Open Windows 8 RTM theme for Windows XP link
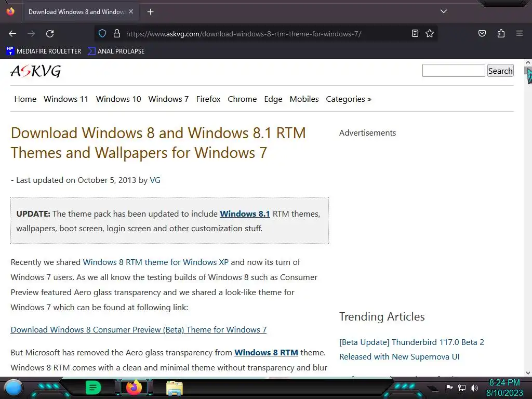 coord(156,262)
